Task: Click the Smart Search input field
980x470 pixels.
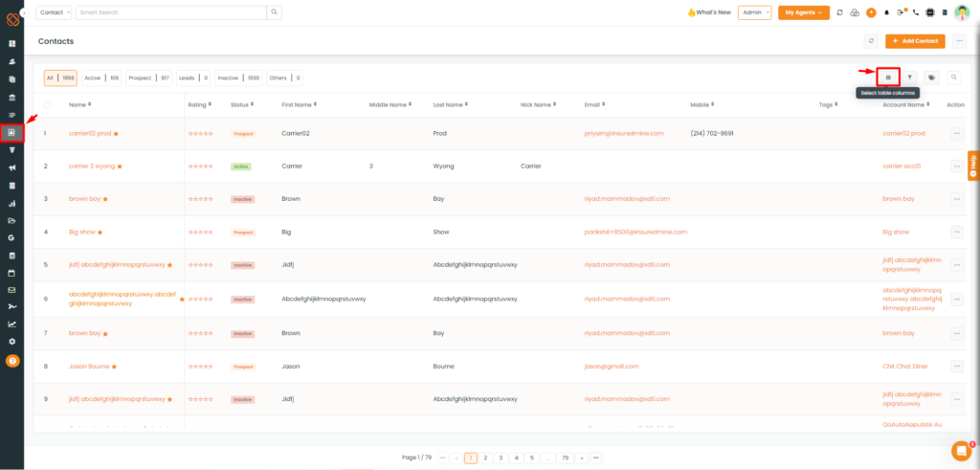Action: click(171, 12)
